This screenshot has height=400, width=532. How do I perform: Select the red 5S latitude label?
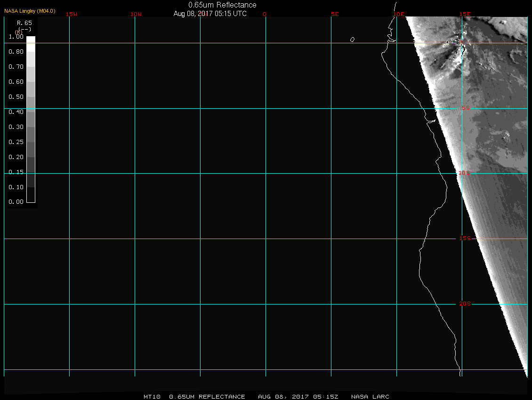pyautogui.click(x=465, y=108)
